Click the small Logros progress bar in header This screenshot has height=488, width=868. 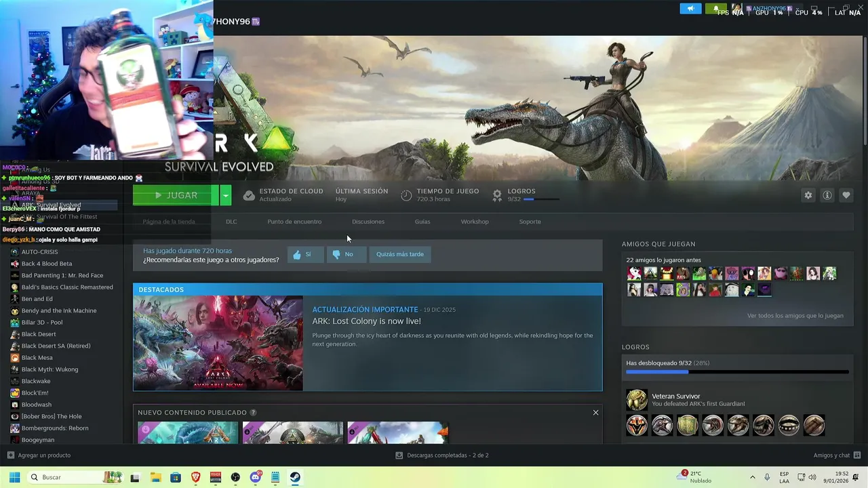pyautogui.click(x=541, y=199)
